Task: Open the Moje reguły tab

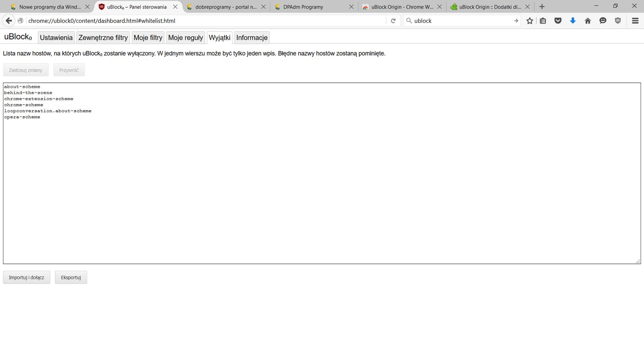Action: coord(185,37)
